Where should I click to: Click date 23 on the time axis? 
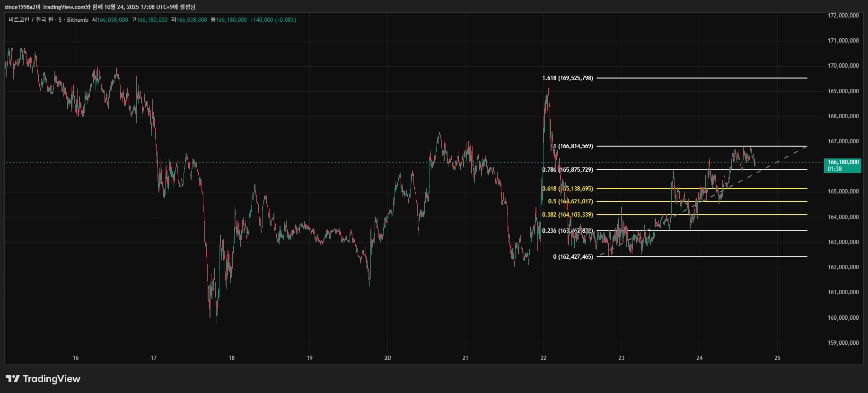pyautogui.click(x=622, y=358)
